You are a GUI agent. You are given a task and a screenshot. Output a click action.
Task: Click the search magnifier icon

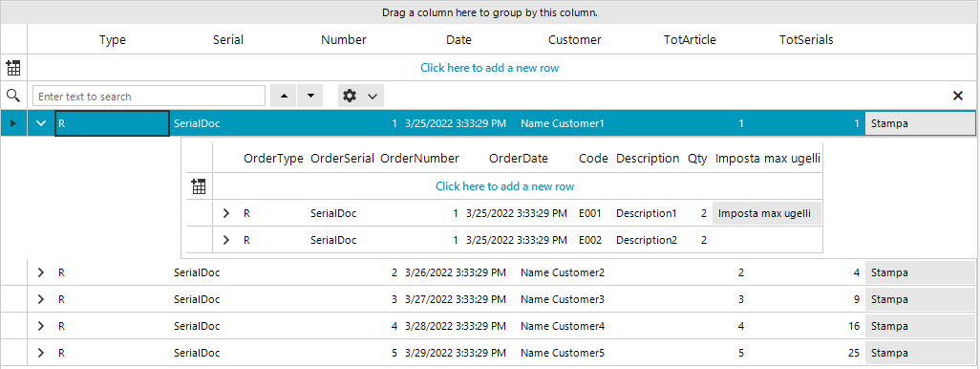tap(13, 96)
